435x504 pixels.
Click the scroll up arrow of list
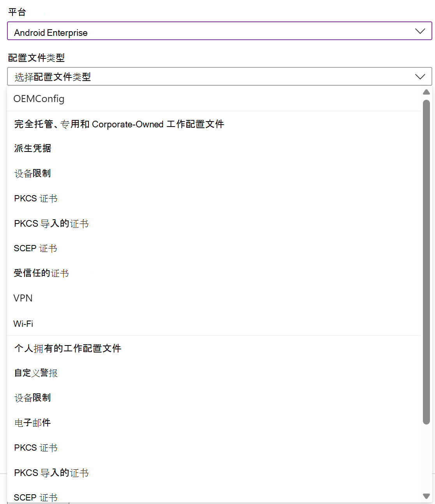(426, 92)
